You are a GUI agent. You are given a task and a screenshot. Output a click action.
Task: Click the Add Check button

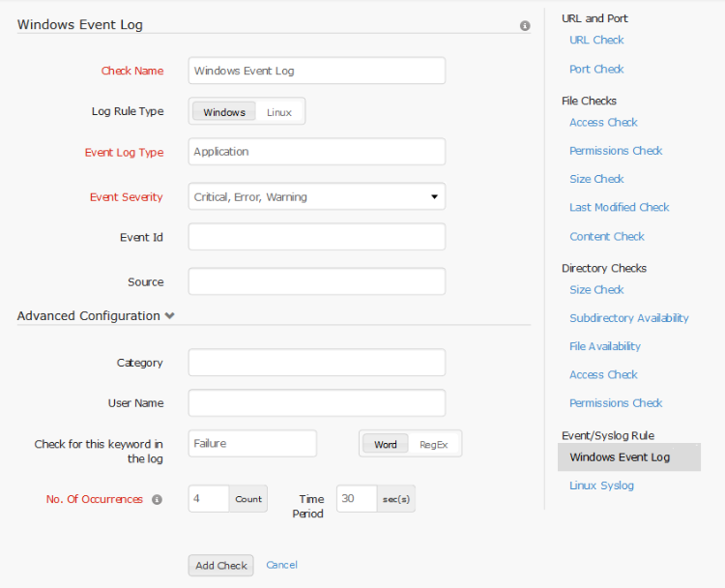pyautogui.click(x=220, y=566)
